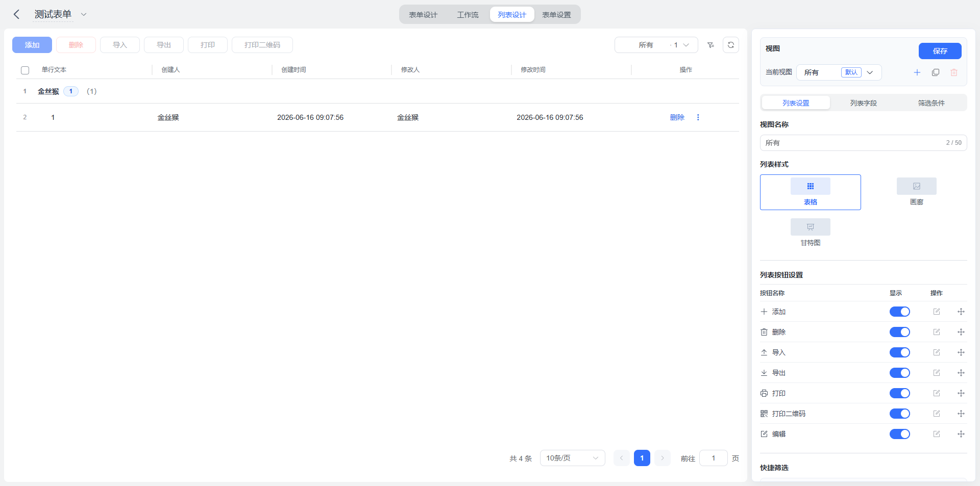Focus the 视图名称 input field
This screenshot has height=486, width=980.
(864, 143)
